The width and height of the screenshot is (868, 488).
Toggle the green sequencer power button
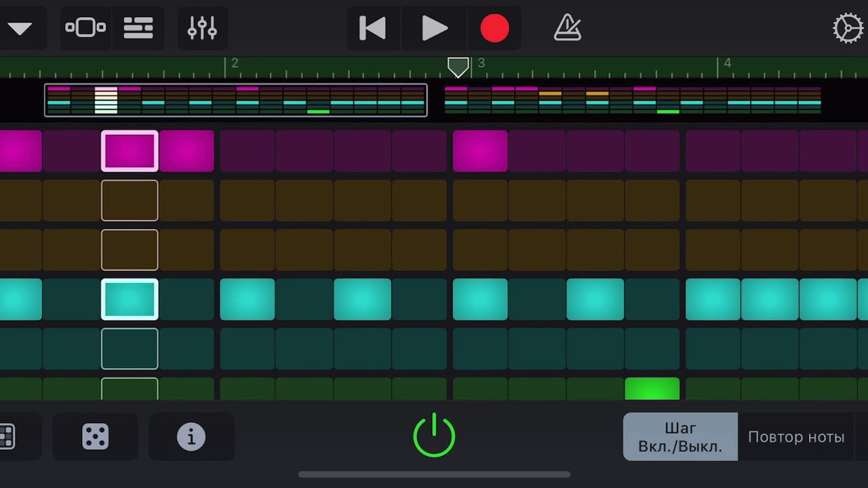434,436
